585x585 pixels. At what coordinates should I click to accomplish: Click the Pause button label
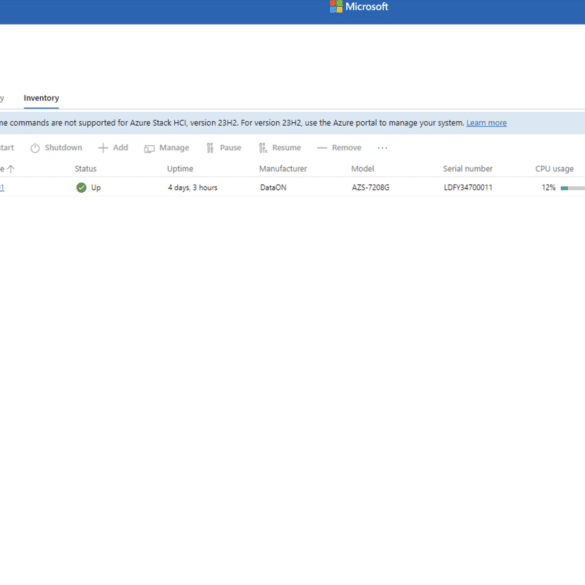pyautogui.click(x=231, y=148)
